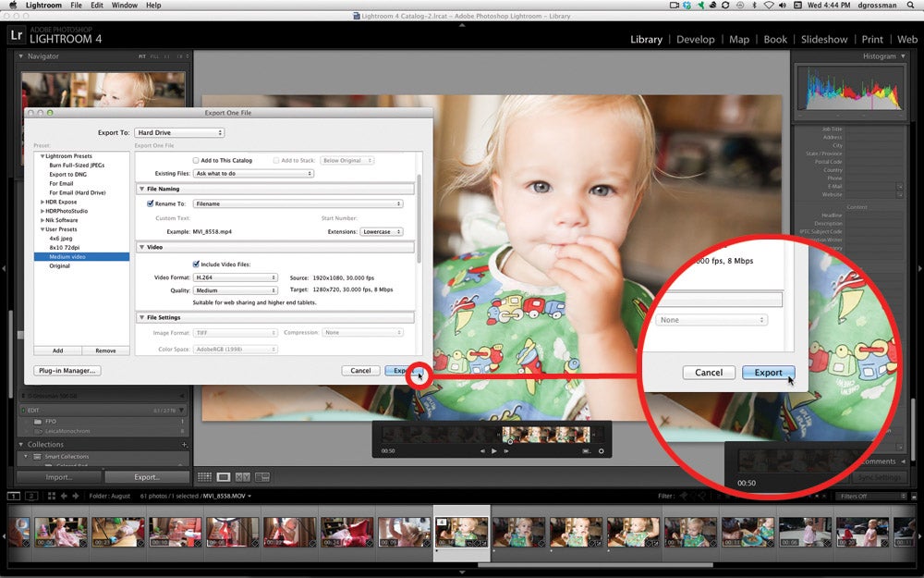924x578 pixels.
Task: Open the video Quality Medium dropdown
Action: click(235, 290)
